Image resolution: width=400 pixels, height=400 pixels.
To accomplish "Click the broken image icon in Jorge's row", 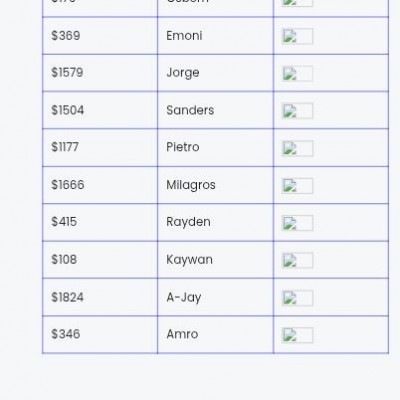I will click(297, 74).
